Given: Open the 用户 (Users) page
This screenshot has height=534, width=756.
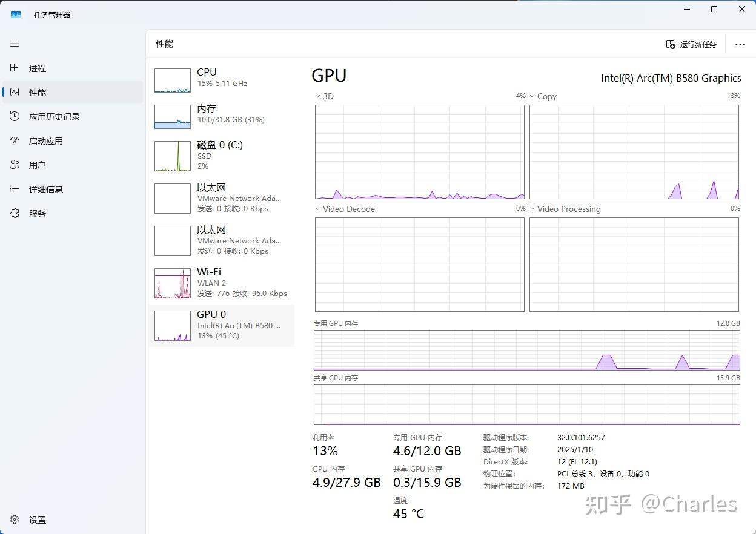Looking at the screenshot, I should [38, 164].
